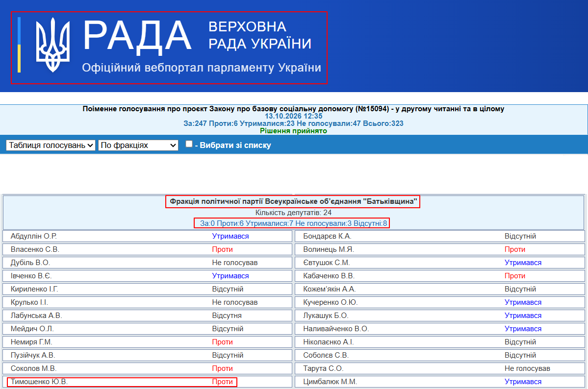
Task: Click Тимошенко's vote 'Проти'
Action: [x=222, y=382]
